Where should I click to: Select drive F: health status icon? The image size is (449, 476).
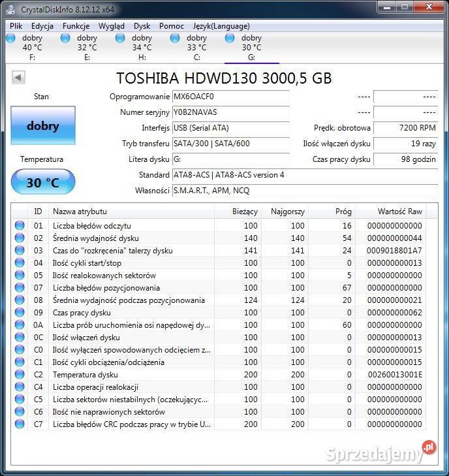pyautogui.click(x=10, y=39)
